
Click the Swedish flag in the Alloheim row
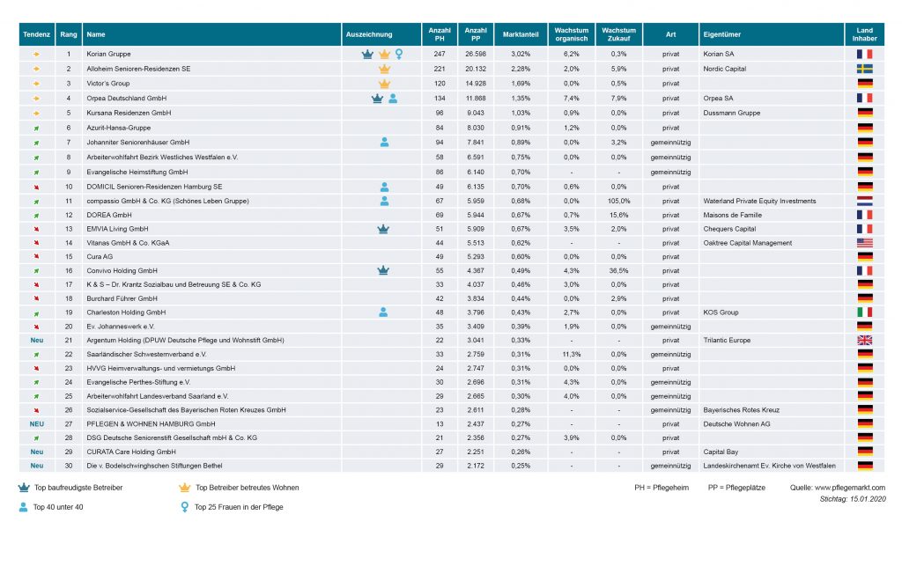864,69
